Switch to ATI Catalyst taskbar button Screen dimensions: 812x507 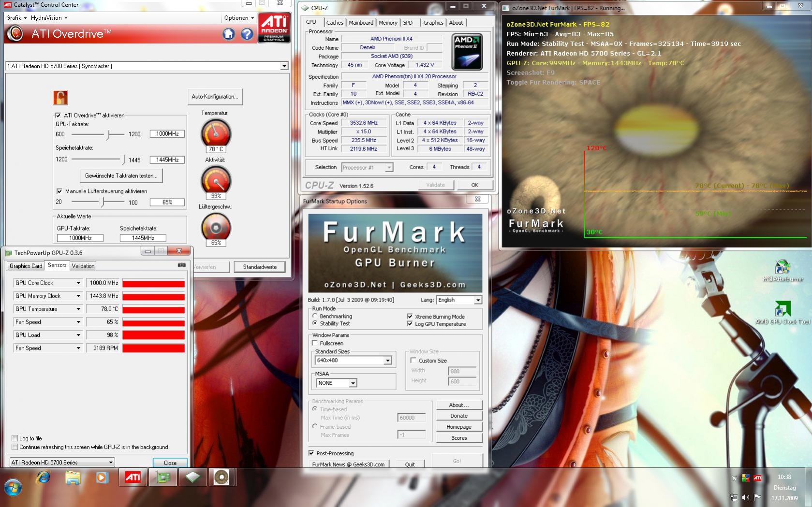pyautogui.click(x=133, y=478)
